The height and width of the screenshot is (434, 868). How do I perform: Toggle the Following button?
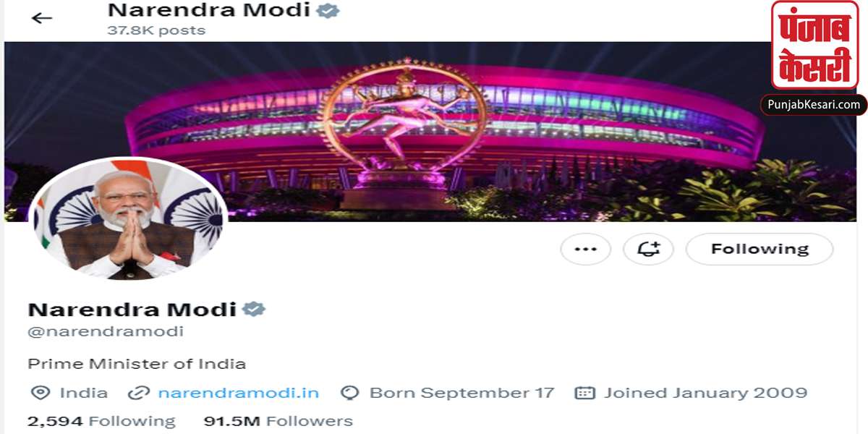(x=759, y=250)
